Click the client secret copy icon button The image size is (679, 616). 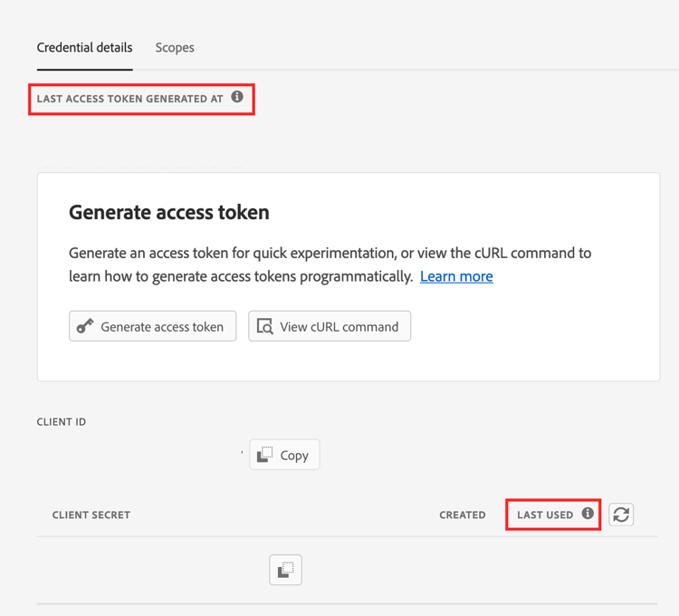click(x=285, y=570)
